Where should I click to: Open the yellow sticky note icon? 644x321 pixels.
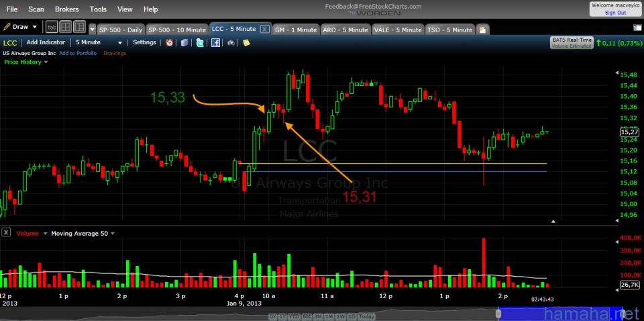click(x=246, y=42)
